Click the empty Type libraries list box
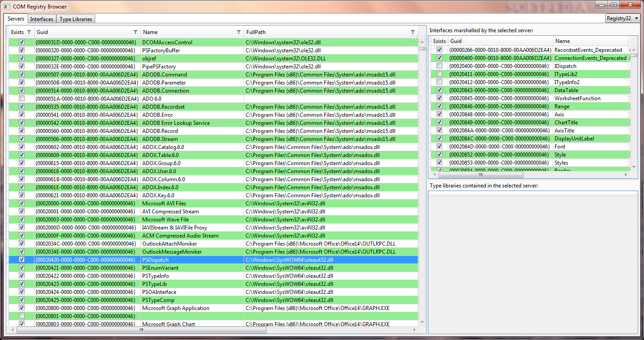Image resolution: width=644 pixels, height=340 pixels. [x=533, y=262]
